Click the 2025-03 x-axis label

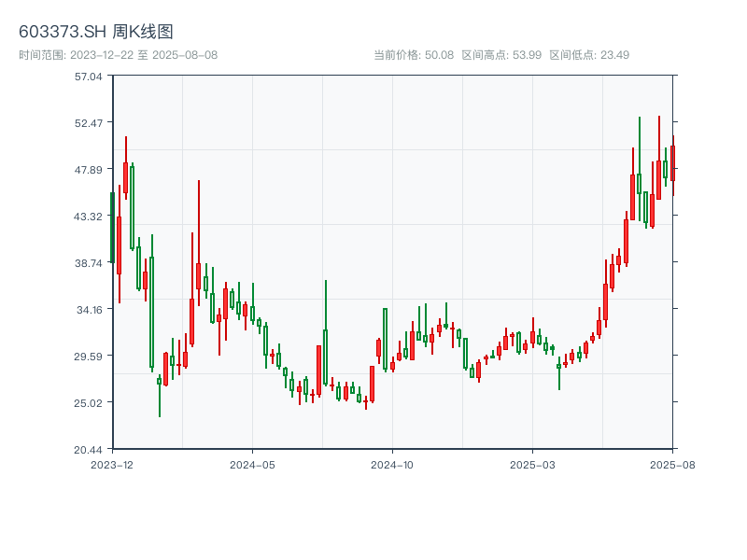532,465
